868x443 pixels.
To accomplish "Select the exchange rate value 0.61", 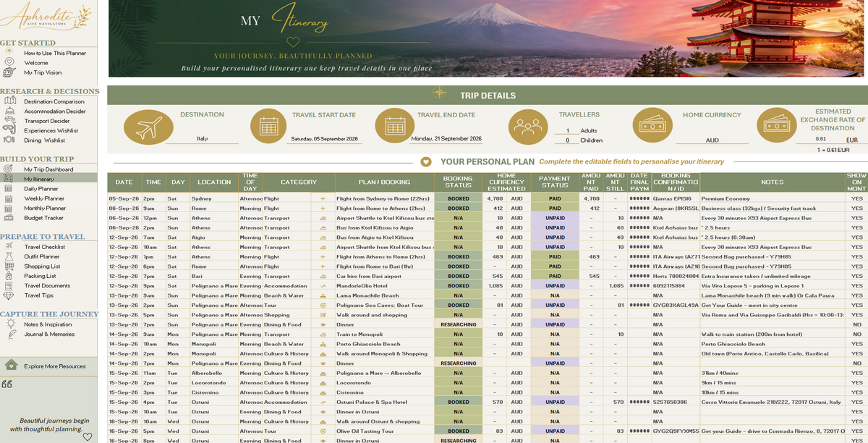I will 820,139.
